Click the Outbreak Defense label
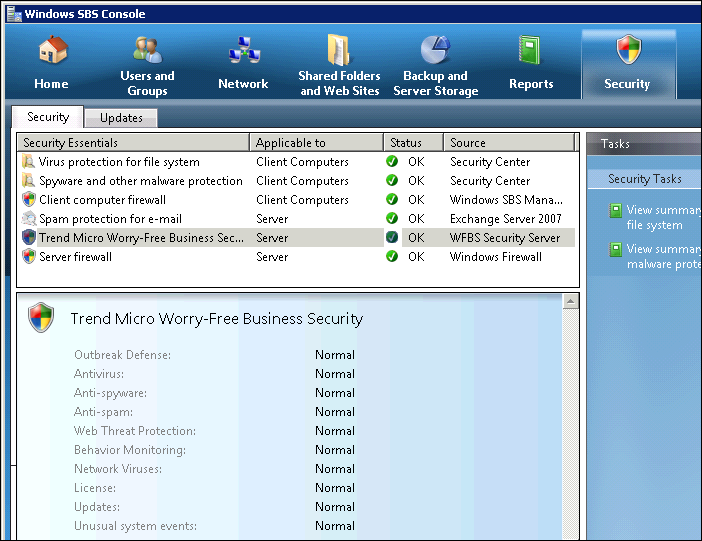Image resolution: width=702 pixels, height=541 pixels. click(x=122, y=355)
